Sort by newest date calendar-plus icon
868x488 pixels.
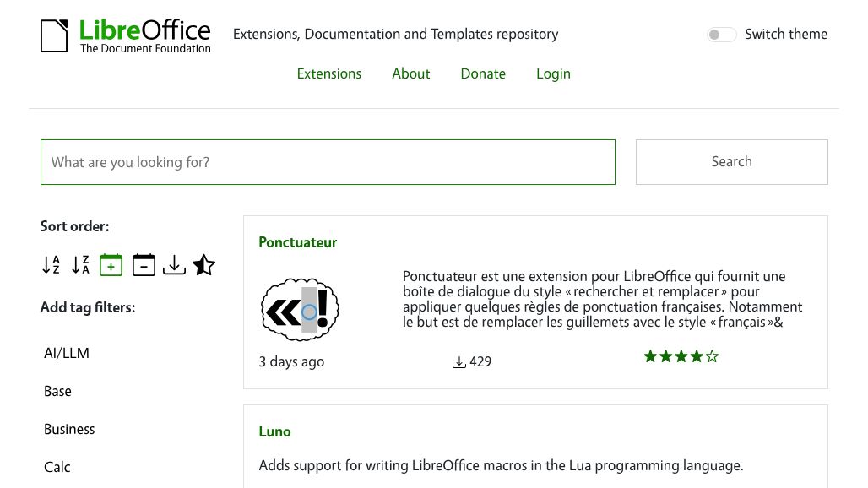point(111,265)
